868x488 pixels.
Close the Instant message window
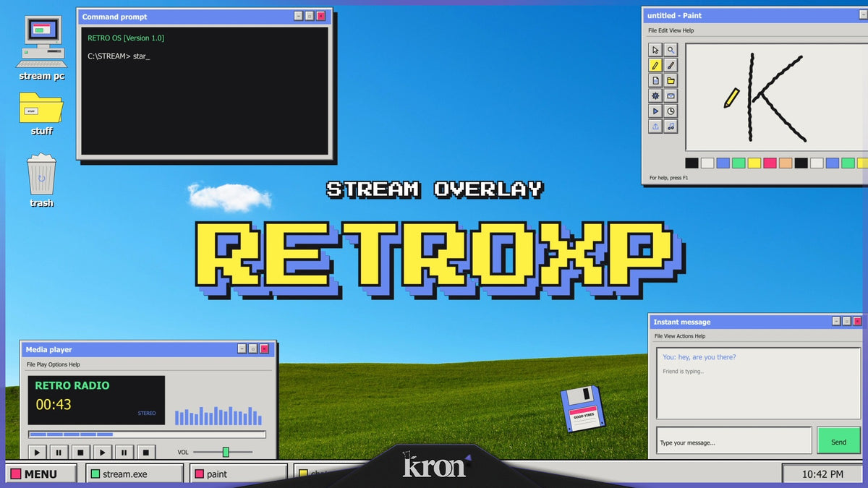point(857,321)
